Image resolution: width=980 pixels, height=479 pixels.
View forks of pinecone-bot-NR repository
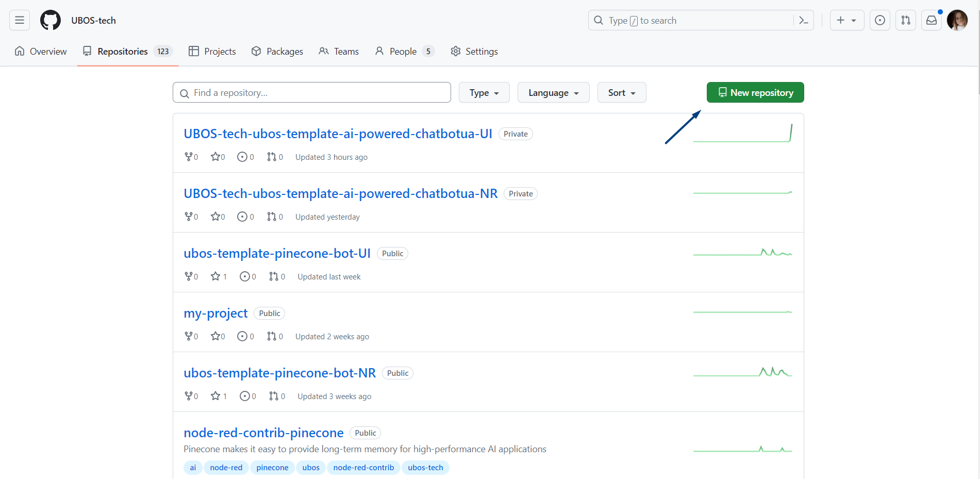pos(191,396)
